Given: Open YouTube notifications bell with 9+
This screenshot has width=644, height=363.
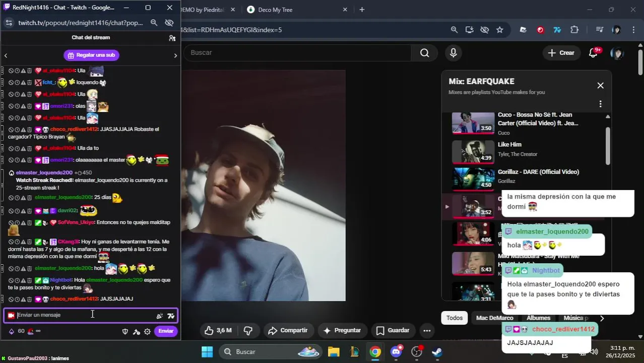Looking at the screenshot, I should click(594, 53).
